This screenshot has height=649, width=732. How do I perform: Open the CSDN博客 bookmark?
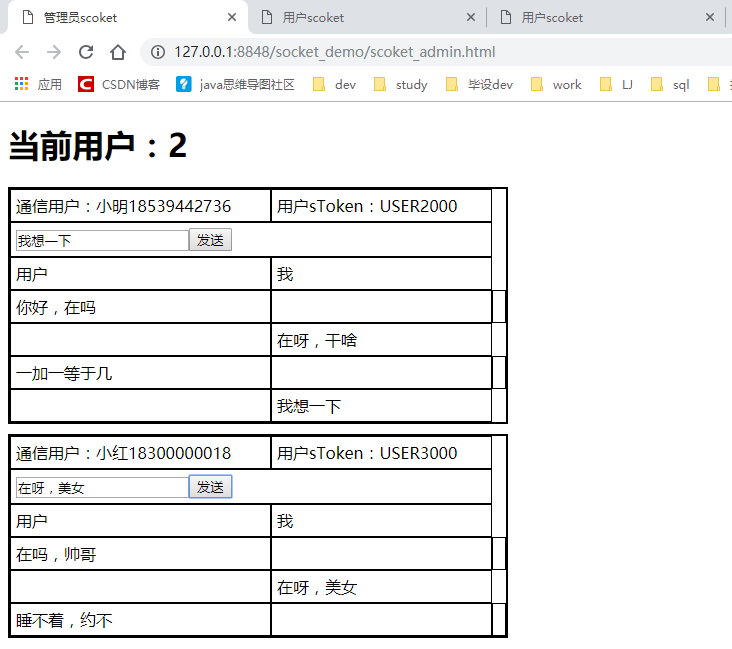[x=119, y=84]
